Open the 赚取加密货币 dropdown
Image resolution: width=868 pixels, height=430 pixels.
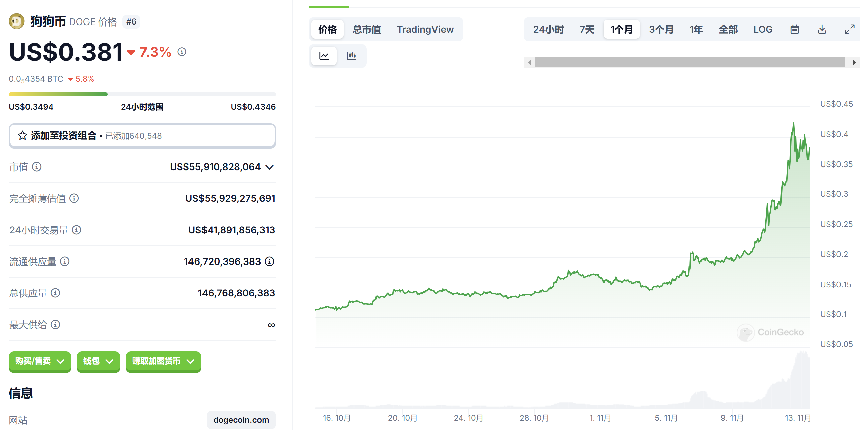(163, 361)
